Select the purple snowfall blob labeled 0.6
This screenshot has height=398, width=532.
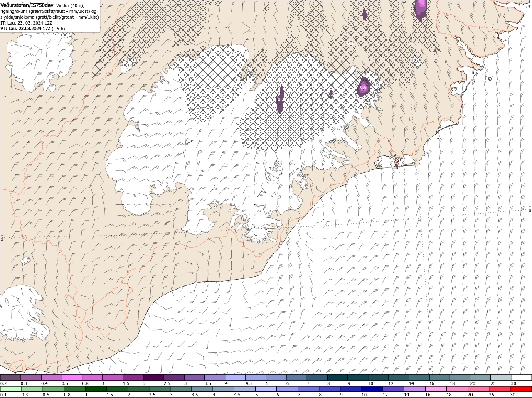point(363,87)
